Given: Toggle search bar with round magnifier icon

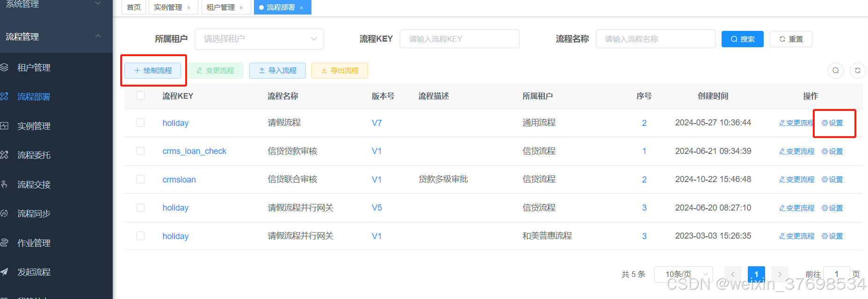Looking at the screenshot, I should point(836,71).
